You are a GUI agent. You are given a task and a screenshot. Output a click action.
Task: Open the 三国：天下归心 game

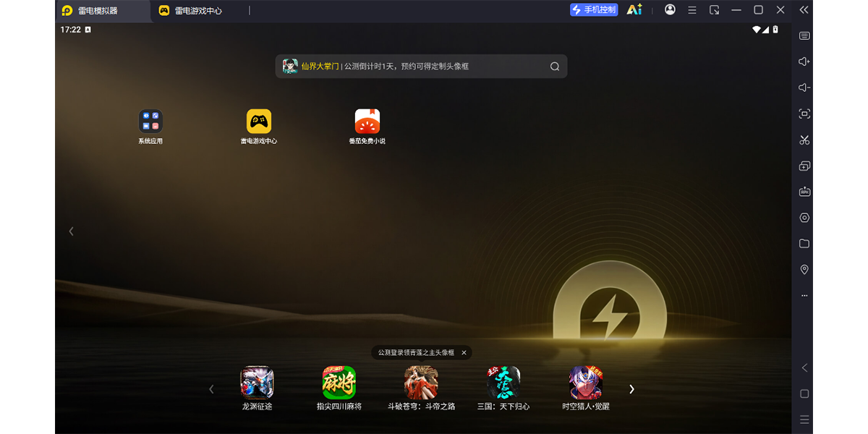pos(503,388)
